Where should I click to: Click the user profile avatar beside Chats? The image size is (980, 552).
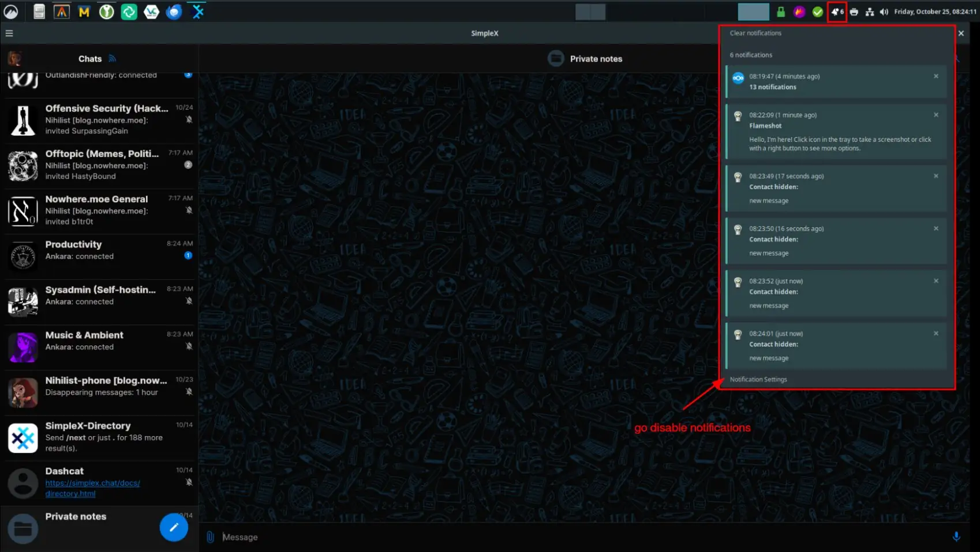pyautogui.click(x=15, y=59)
